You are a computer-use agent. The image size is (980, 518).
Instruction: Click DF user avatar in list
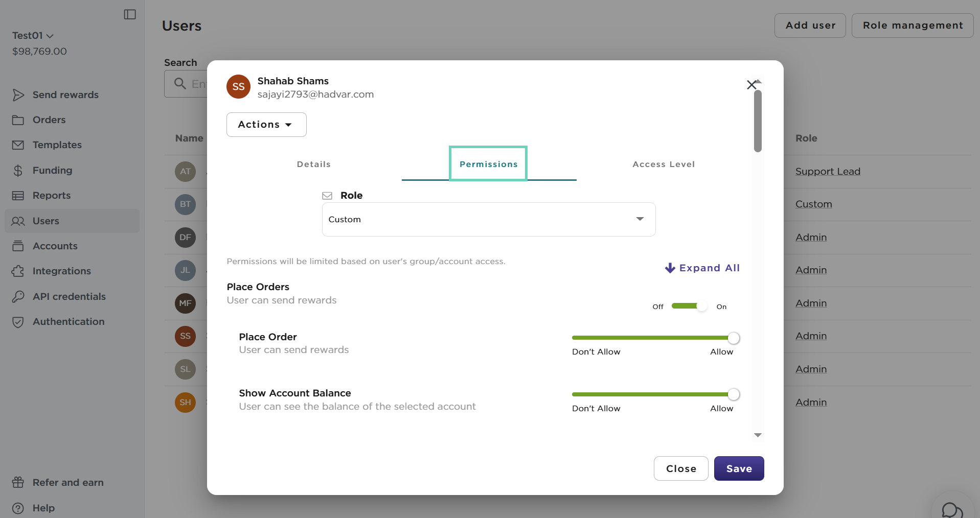coord(185,237)
